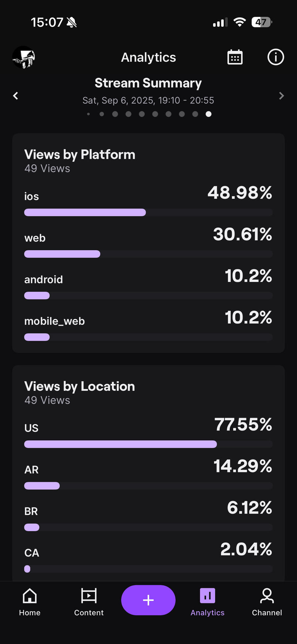This screenshot has height=644, width=297.
Task: Open the calendar date picker icon
Action: click(235, 57)
